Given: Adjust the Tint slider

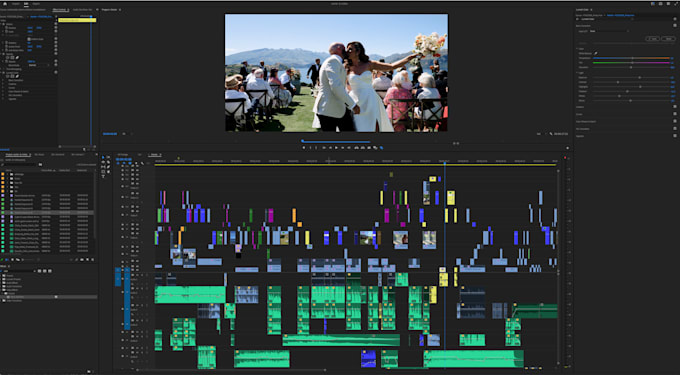Looking at the screenshot, I should pos(631,62).
